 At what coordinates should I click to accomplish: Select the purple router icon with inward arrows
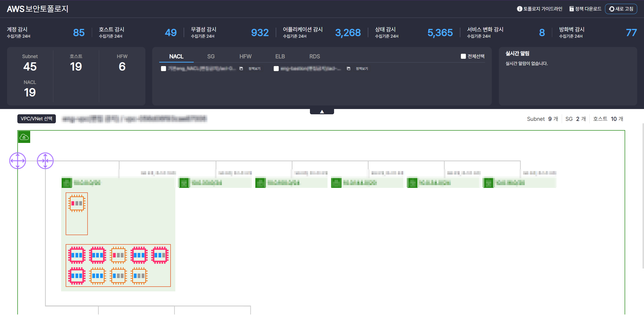pos(45,161)
